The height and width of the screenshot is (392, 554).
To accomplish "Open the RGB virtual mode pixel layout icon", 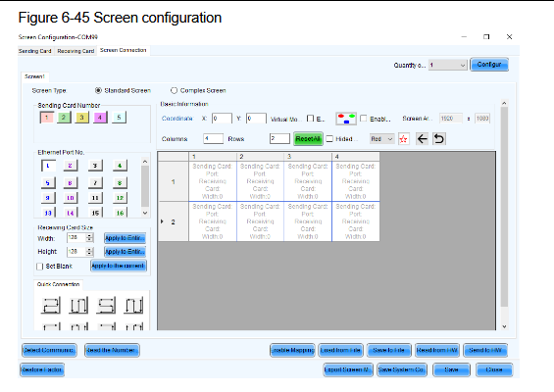I will [x=346, y=119].
